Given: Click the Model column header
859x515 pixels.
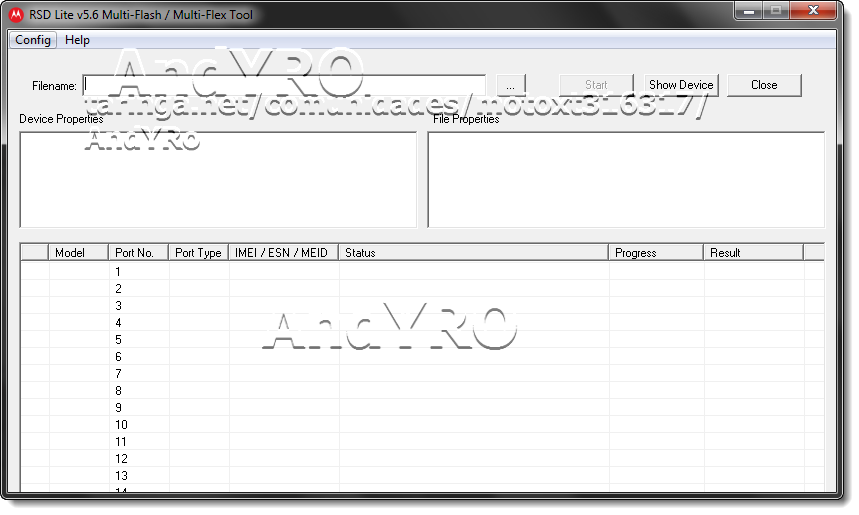Looking at the screenshot, I should (x=78, y=253).
